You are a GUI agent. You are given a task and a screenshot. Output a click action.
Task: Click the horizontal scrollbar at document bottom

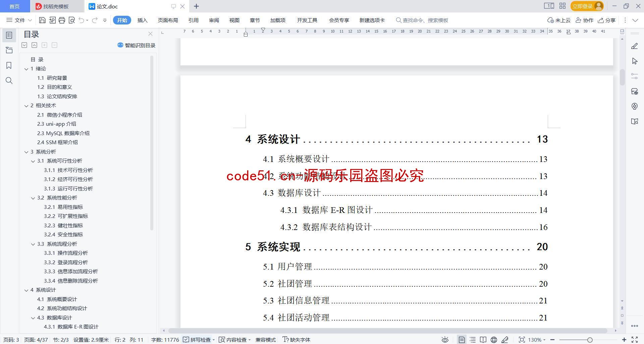click(387, 331)
